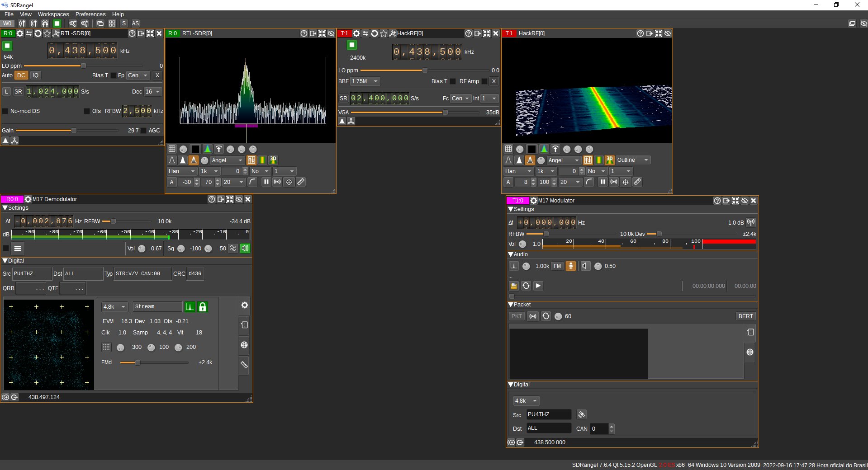Adjust the HackRF VGA gain slider

415,113
